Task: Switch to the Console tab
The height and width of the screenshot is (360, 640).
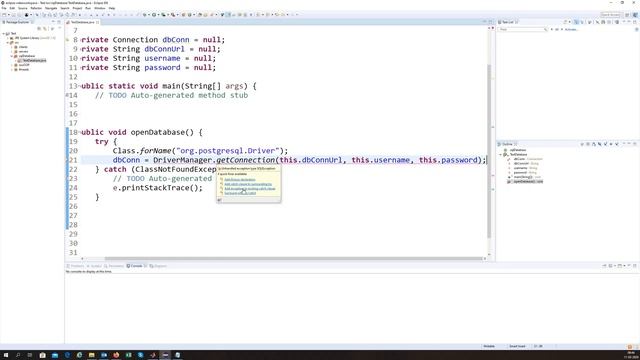Action: tap(135, 266)
